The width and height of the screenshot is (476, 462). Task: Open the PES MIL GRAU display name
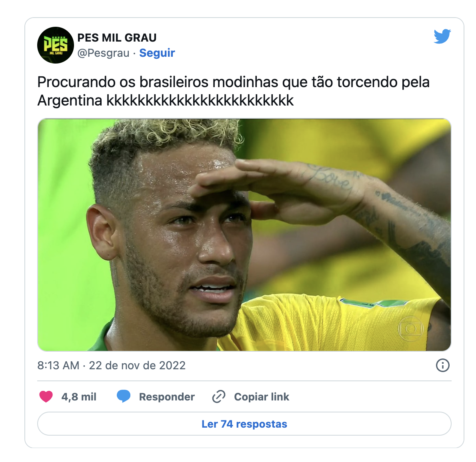[117, 38]
